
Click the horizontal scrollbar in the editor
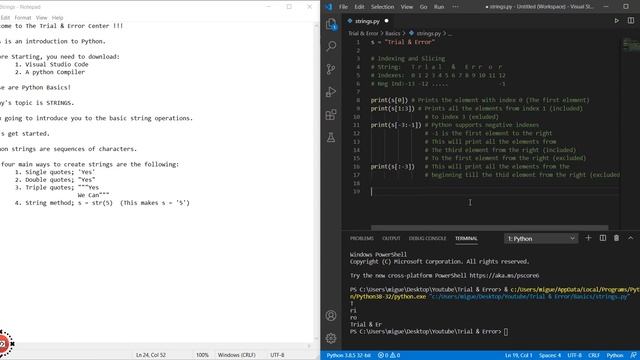[x=489, y=228]
